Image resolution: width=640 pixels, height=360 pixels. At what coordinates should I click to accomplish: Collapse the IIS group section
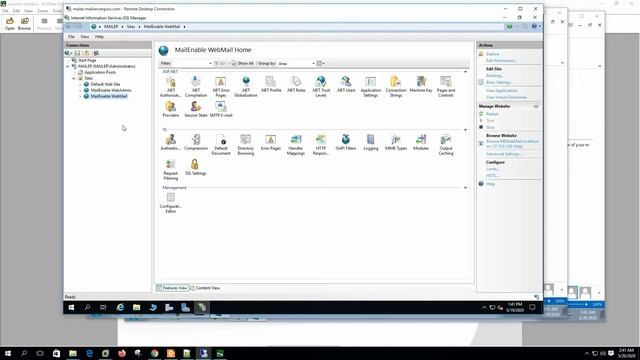tap(465, 129)
